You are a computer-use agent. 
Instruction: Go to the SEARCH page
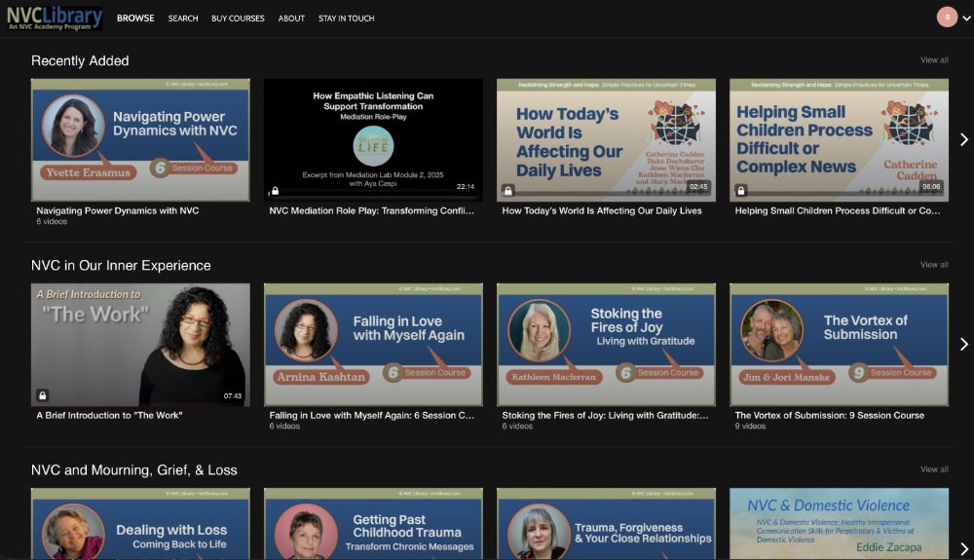tap(183, 18)
